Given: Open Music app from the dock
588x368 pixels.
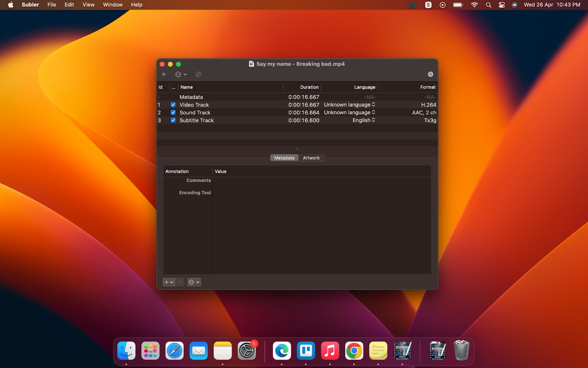Looking at the screenshot, I should coord(330,351).
